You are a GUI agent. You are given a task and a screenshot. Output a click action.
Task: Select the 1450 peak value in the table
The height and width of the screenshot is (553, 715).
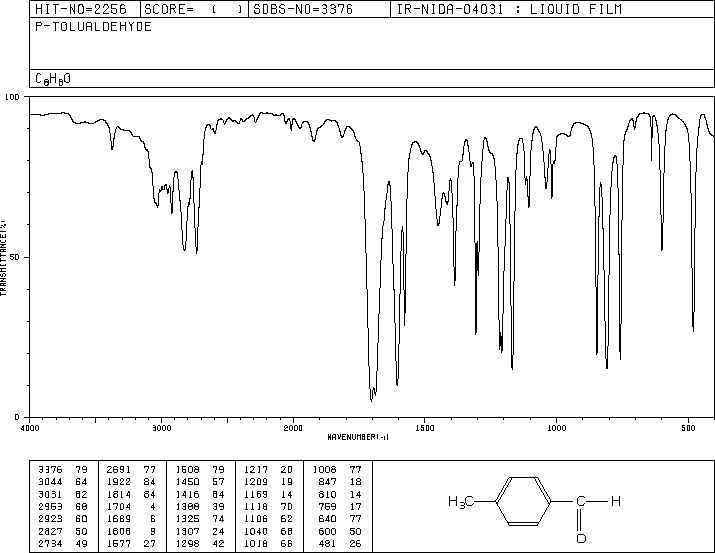coord(187,482)
